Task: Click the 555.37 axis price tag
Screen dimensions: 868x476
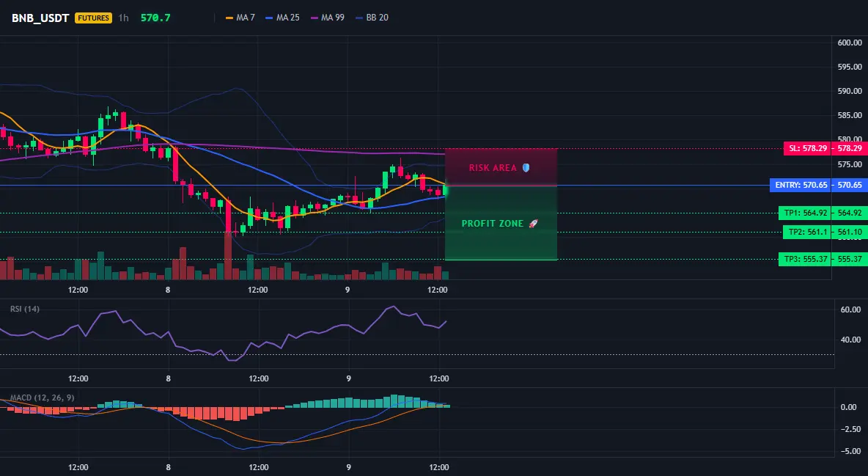Action: [850, 259]
